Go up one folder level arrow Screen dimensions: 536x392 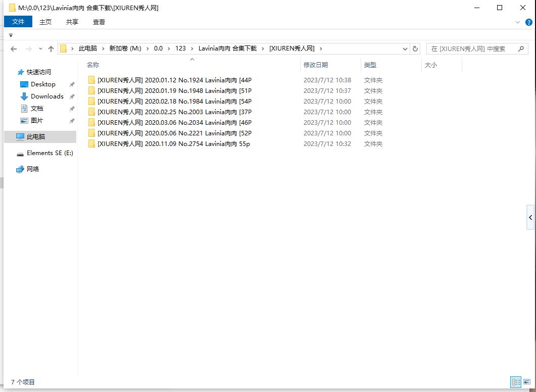pyautogui.click(x=51, y=49)
